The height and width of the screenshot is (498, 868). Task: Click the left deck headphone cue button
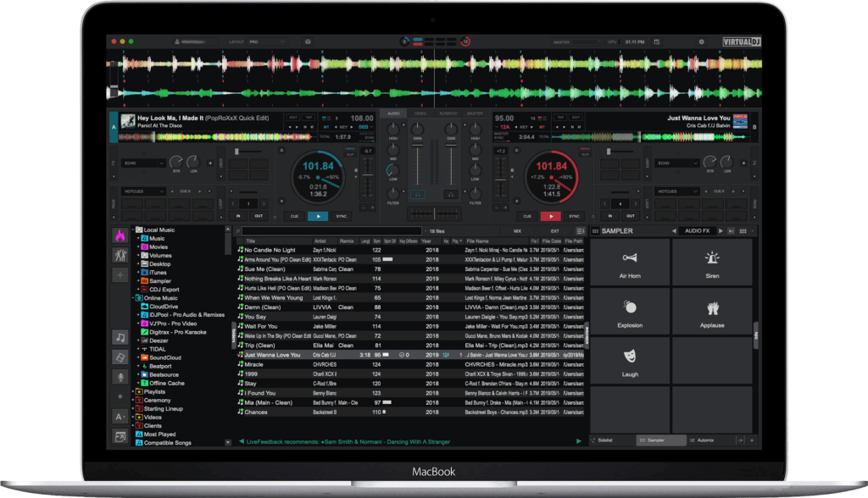point(418,195)
